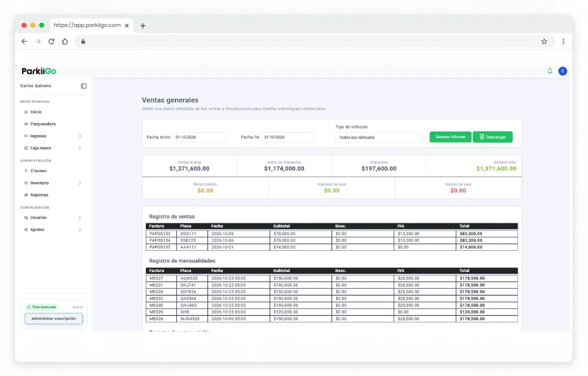The image size is (588, 376).
Task: Bookmark page with star icon
Action: click(x=544, y=41)
